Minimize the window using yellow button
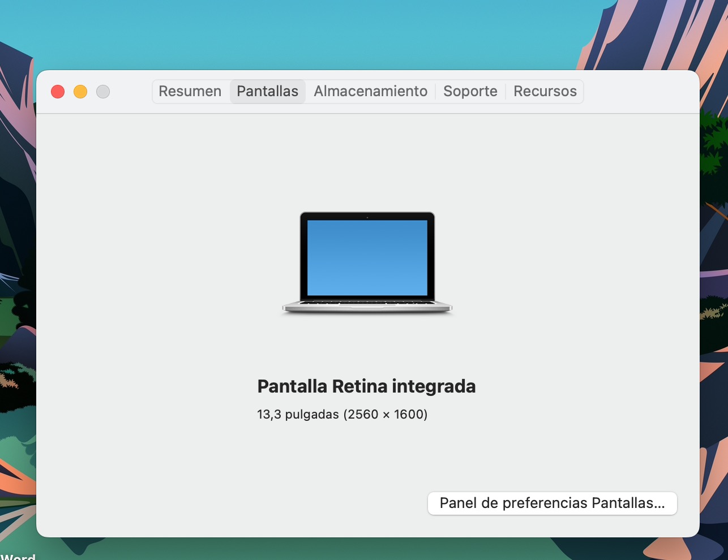 tap(80, 92)
